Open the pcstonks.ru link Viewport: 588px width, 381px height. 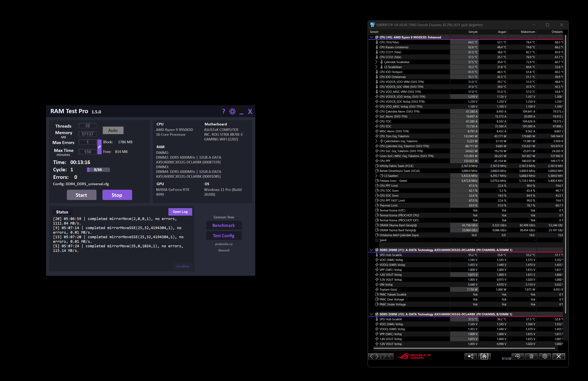(224, 244)
